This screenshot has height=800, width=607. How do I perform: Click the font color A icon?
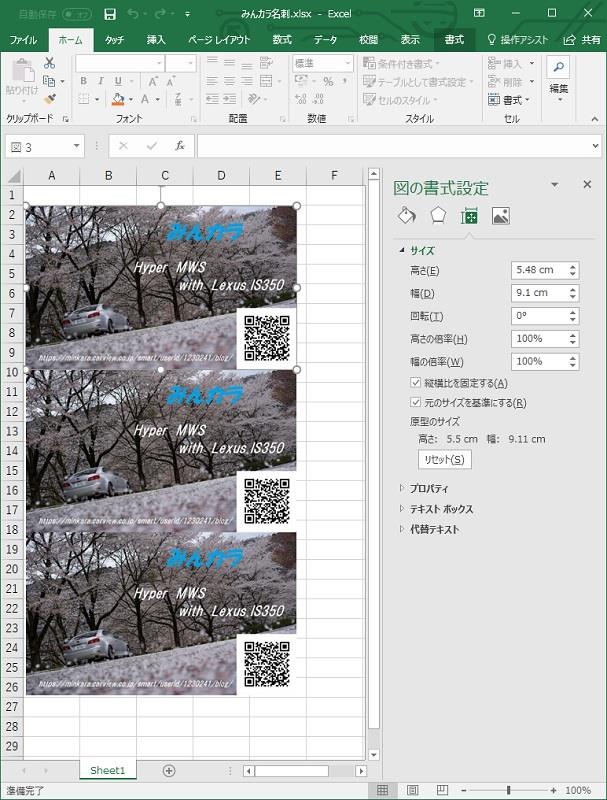coord(145,99)
